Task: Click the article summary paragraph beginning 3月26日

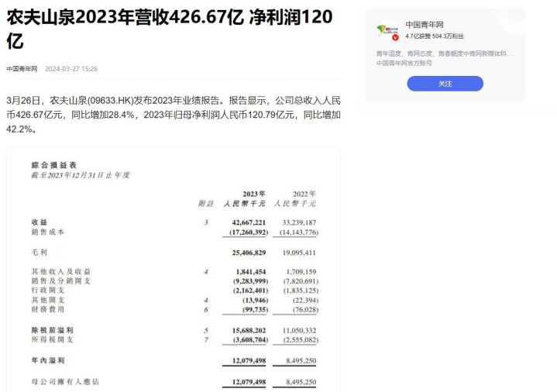Action: click(x=174, y=115)
